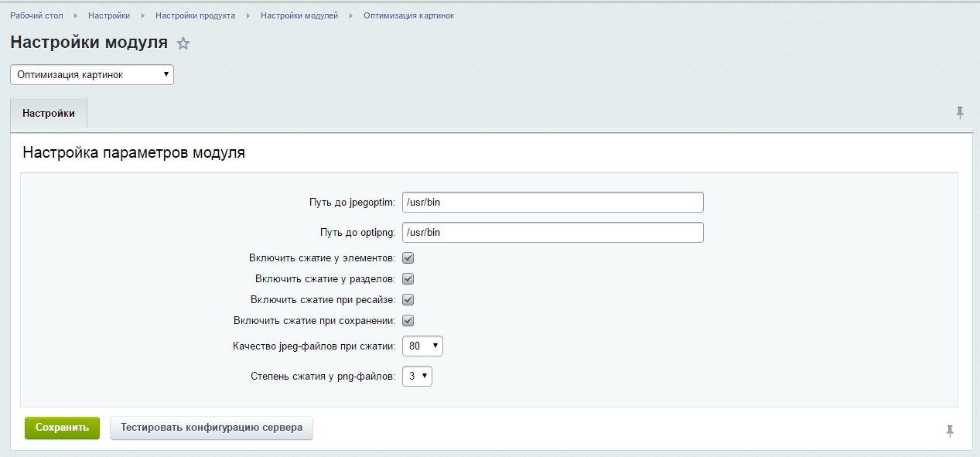This screenshot has width=980, height=457.
Task: Click into the 'Путь до optipng' text field
Action: (552, 233)
